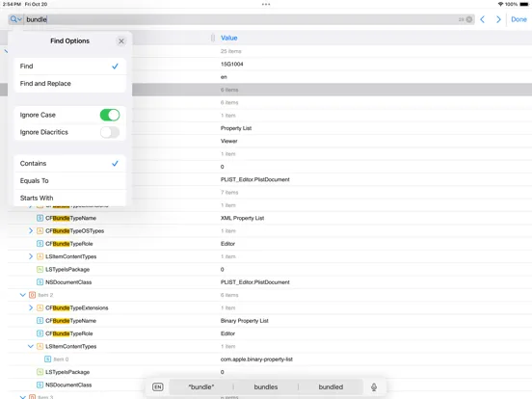Screen dimensions: 532x399
Task: Click the string icon of CFBundleTypeRole above LSItemContentTypes 1 item
Action: tap(40, 244)
